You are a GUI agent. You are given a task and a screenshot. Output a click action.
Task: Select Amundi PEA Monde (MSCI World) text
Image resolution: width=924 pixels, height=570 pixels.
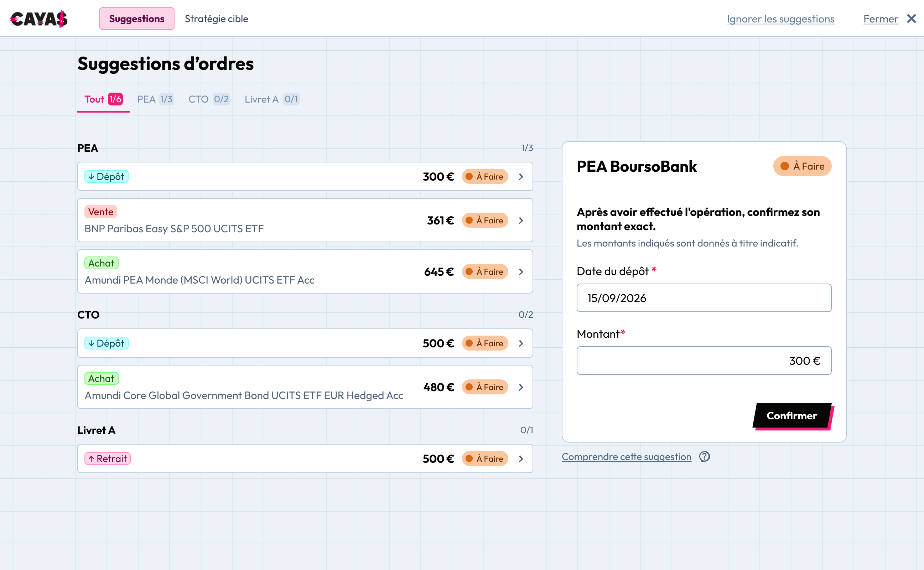tap(199, 280)
